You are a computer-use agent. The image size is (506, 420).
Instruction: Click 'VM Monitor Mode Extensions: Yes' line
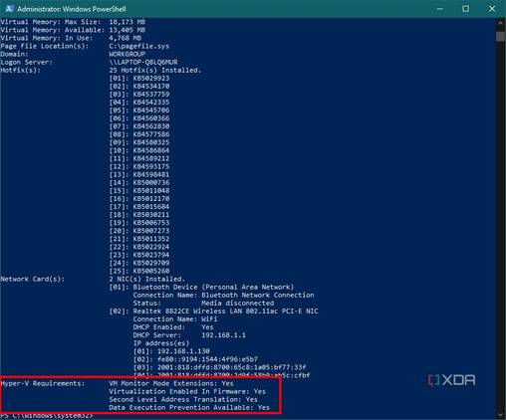click(x=171, y=383)
